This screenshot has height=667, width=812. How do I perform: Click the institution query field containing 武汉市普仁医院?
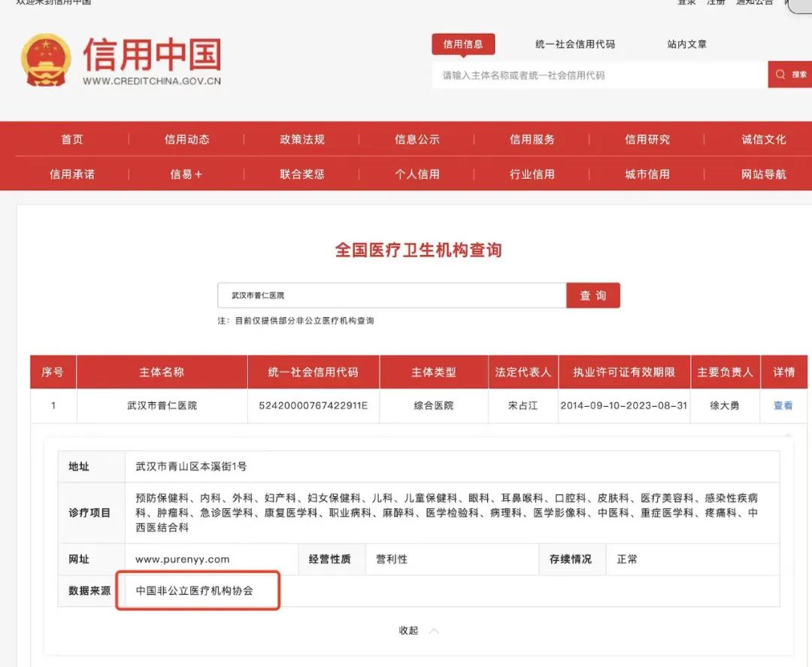[392, 296]
